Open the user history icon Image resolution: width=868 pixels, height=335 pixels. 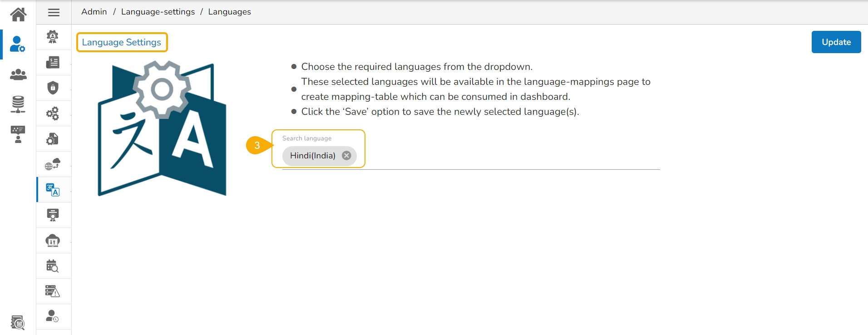coord(53,316)
